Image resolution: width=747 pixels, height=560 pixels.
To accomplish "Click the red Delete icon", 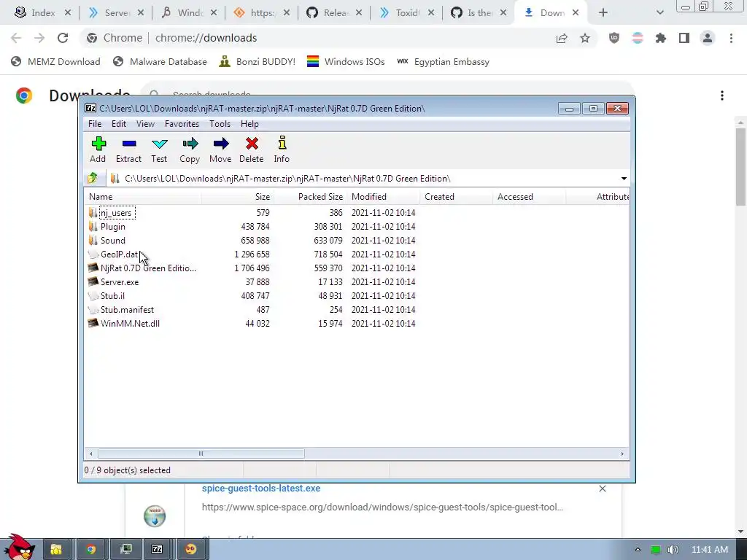I will tap(252, 144).
